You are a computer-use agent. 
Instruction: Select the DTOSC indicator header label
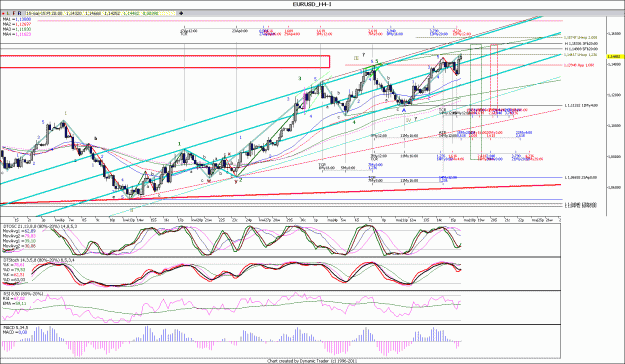(40, 226)
